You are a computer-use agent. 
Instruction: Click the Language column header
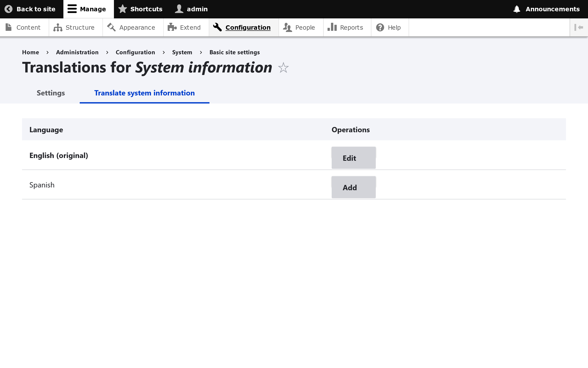[x=46, y=130]
